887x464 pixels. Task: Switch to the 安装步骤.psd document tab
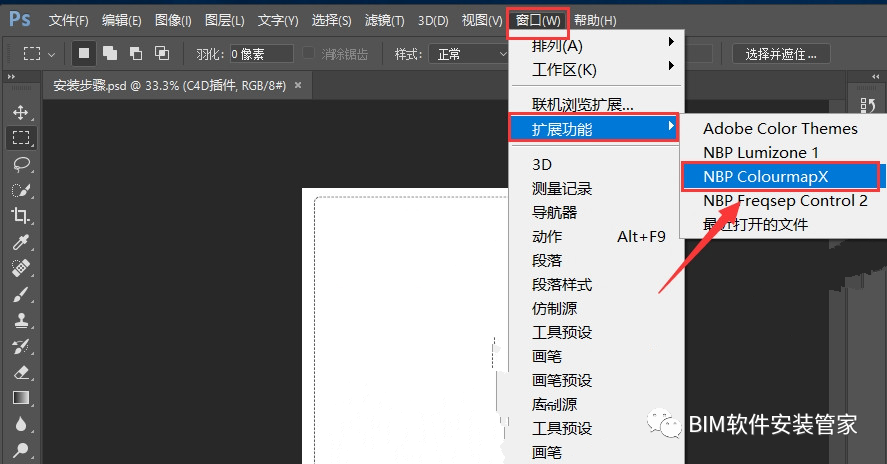click(169, 85)
